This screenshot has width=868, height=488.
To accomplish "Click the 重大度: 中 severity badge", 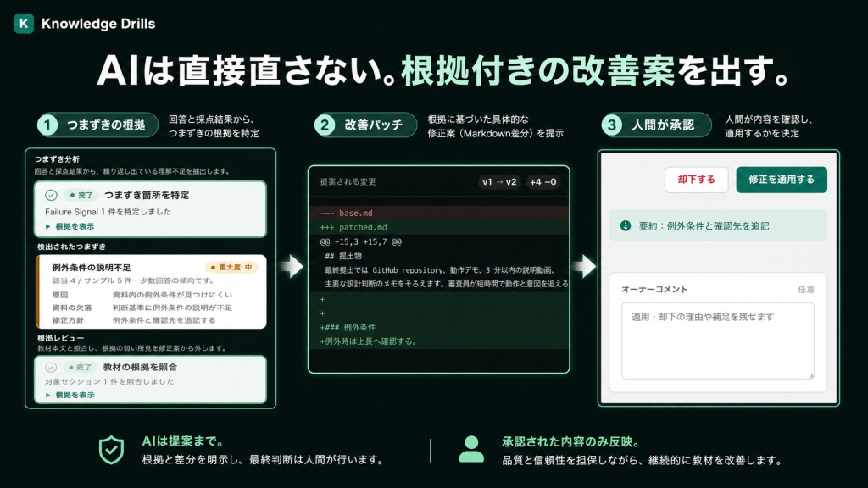I will click(x=231, y=267).
